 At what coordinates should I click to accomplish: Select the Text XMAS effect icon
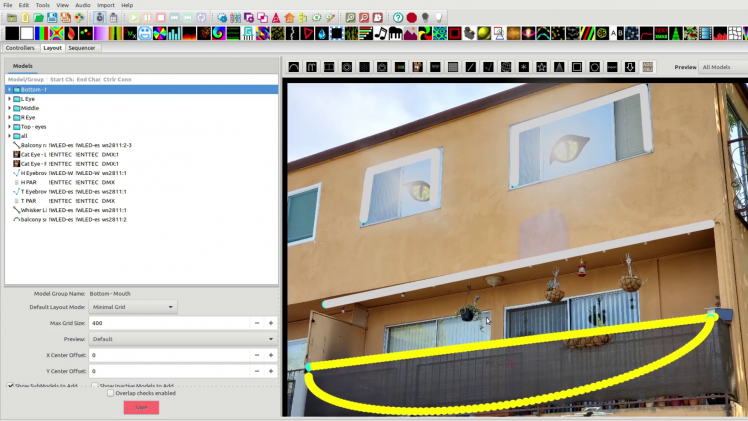(x=661, y=33)
